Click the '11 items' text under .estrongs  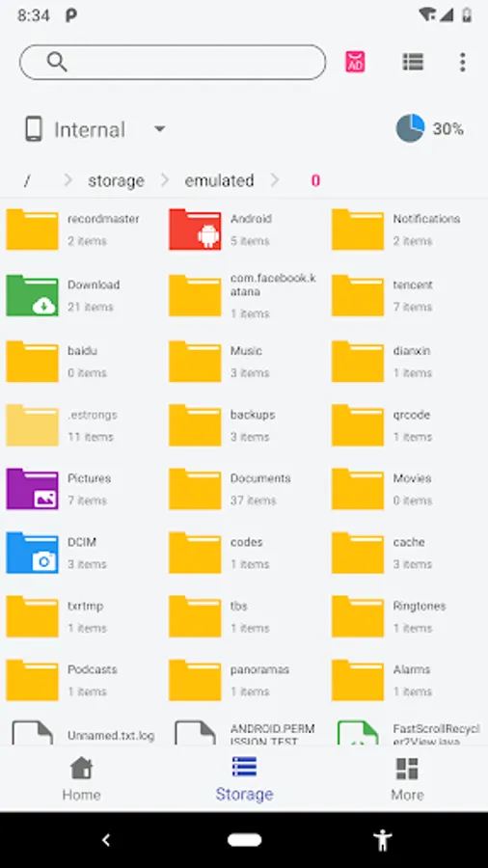coord(91,437)
